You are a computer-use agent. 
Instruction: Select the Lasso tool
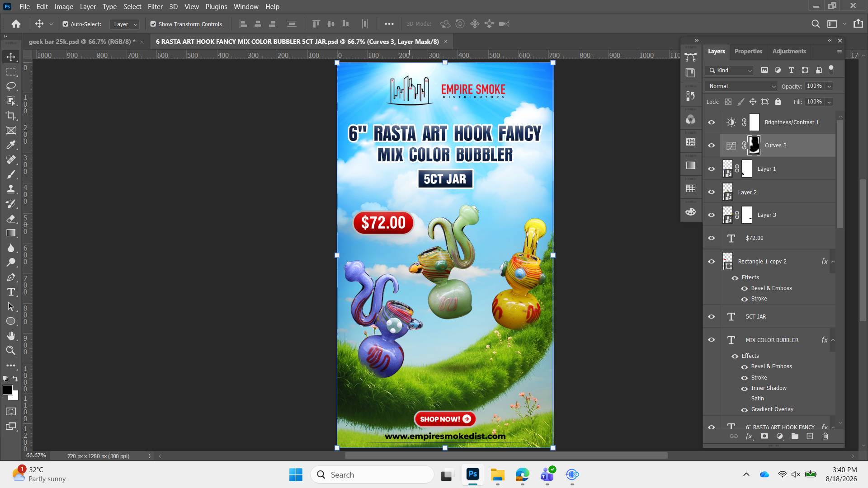click(11, 86)
